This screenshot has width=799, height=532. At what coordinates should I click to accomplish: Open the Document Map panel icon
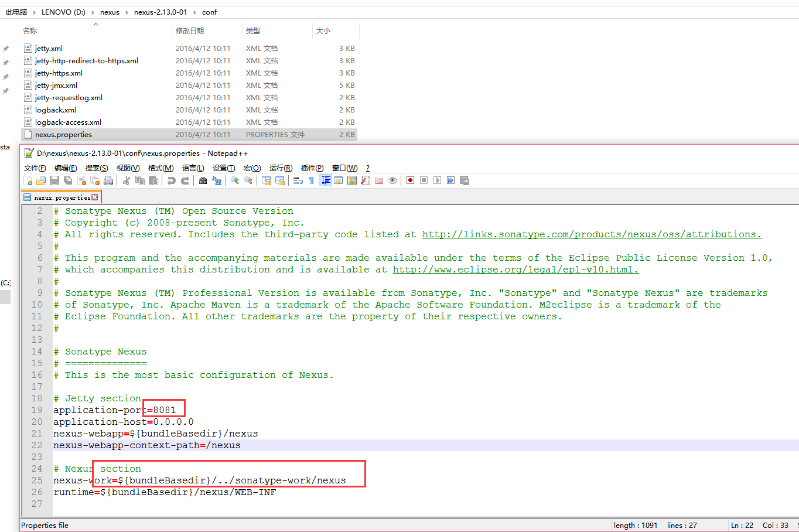pos(352,180)
